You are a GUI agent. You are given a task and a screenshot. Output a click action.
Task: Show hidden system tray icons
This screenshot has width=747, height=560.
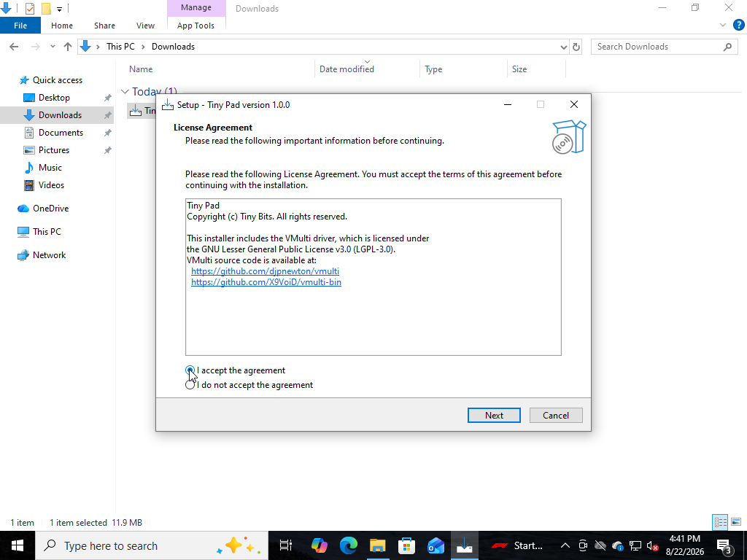tap(565, 545)
